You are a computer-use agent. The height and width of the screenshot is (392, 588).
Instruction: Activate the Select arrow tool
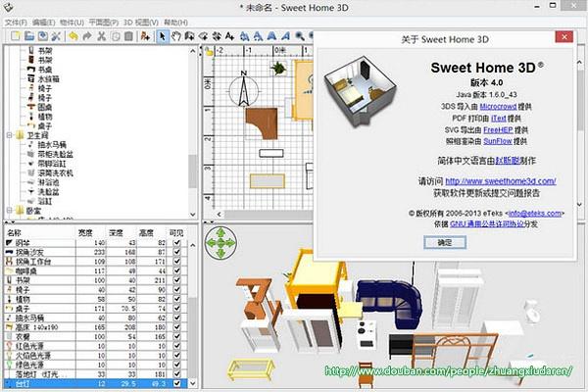coord(163,36)
